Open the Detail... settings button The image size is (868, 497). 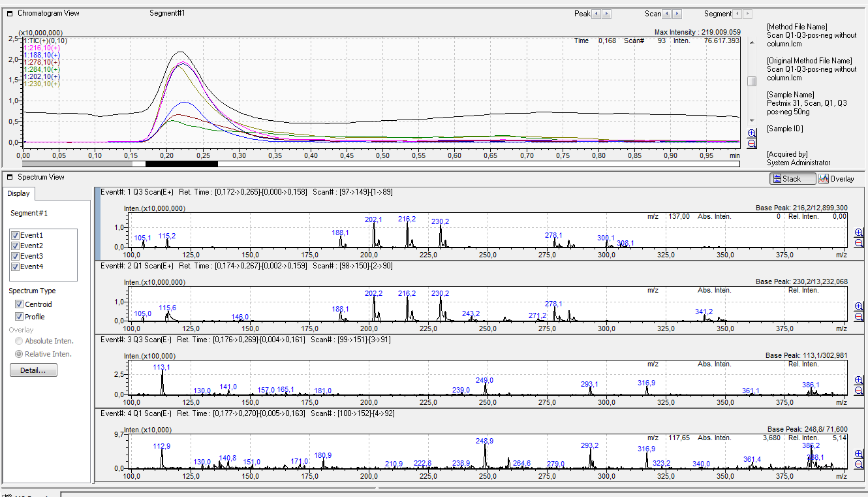pos(33,370)
